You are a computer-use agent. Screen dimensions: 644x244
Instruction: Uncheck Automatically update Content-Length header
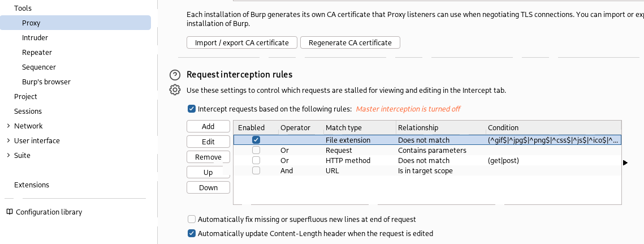[x=192, y=233]
